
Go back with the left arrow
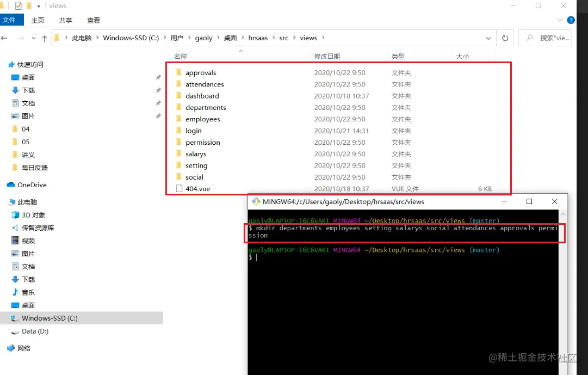point(4,38)
